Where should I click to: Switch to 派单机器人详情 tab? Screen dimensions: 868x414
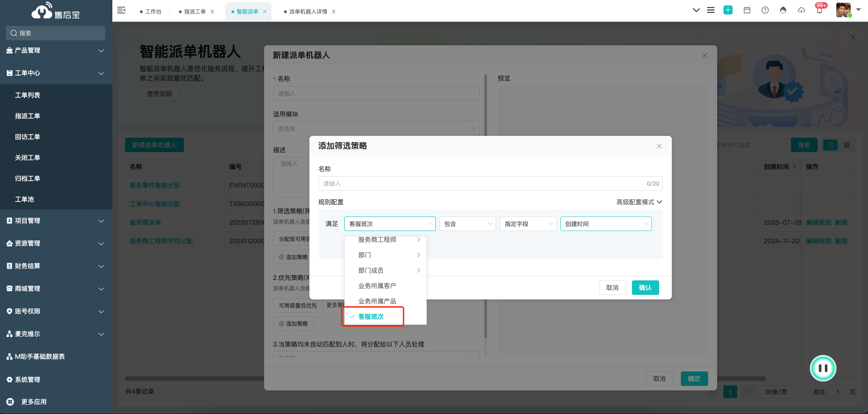pos(308,12)
